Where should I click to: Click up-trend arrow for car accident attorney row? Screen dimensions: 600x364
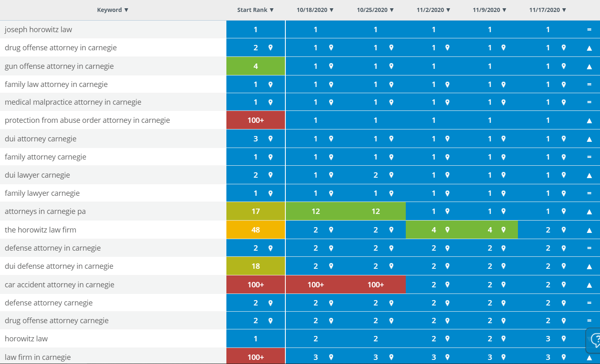[x=589, y=285]
